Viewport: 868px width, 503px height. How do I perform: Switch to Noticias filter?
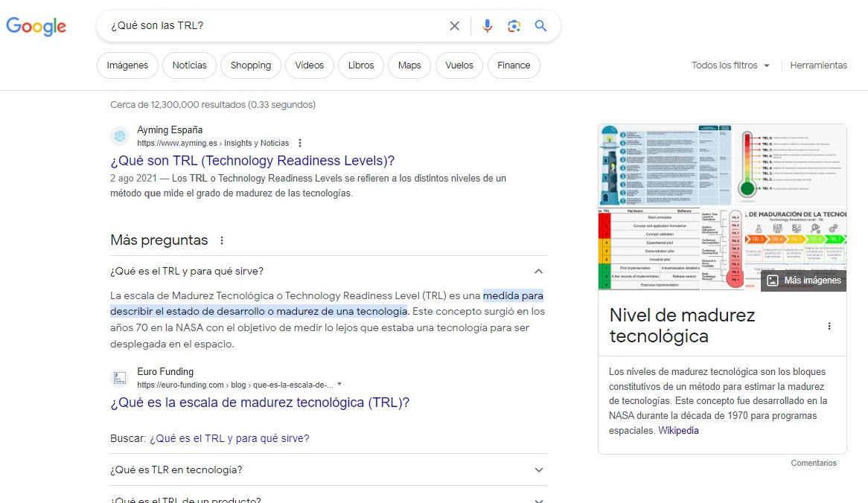click(189, 65)
